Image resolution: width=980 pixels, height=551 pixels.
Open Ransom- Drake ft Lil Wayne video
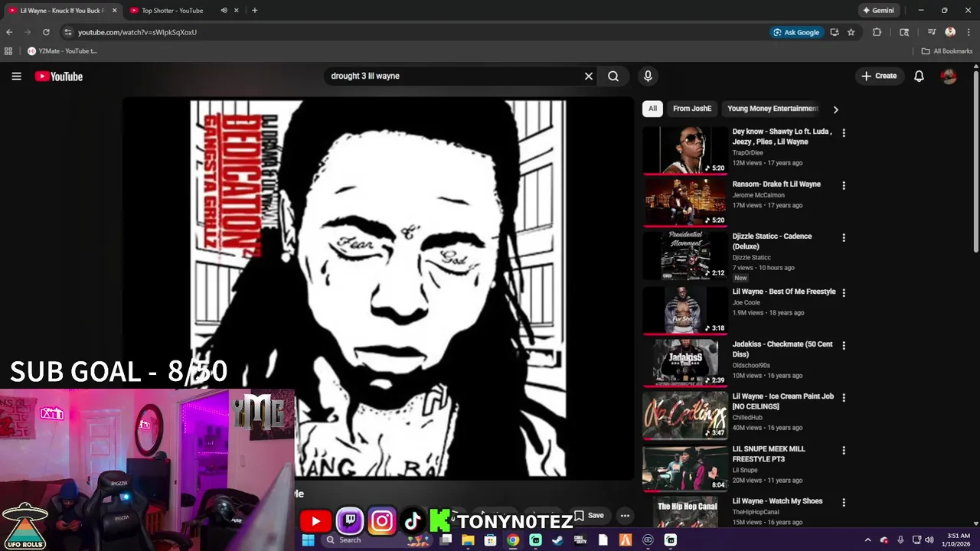coord(776,184)
